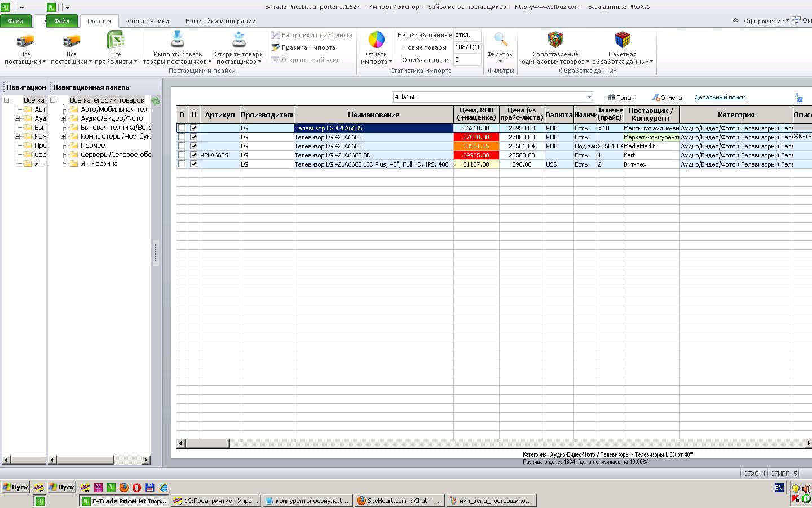Click the Новые товары value field

tap(467, 47)
